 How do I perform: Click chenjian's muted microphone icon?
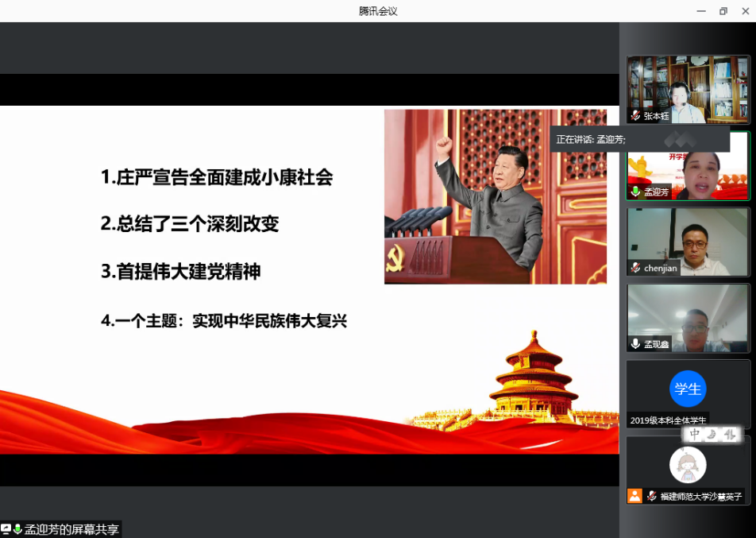point(635,268)
